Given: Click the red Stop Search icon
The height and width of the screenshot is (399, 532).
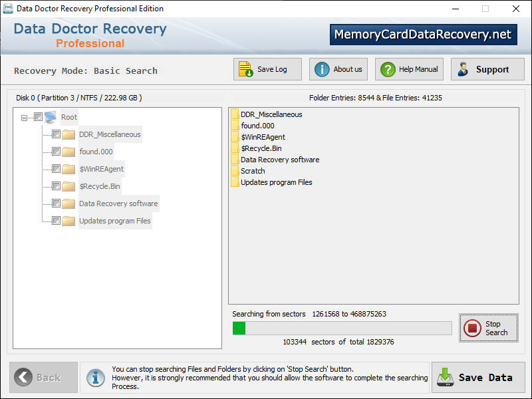Looking at the screenshot, I should (473, 327).
